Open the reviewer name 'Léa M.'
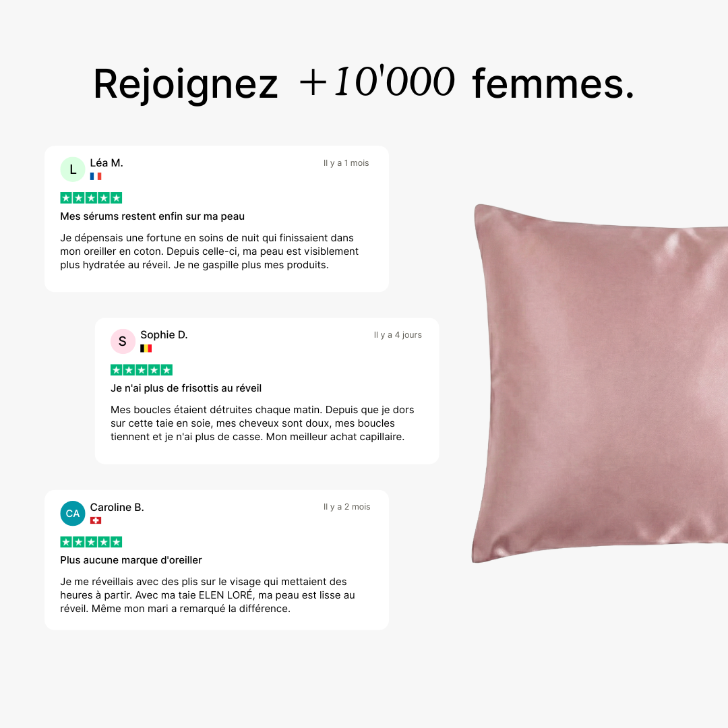The height and width of the screenshot is (728, 728). [107, 163]
